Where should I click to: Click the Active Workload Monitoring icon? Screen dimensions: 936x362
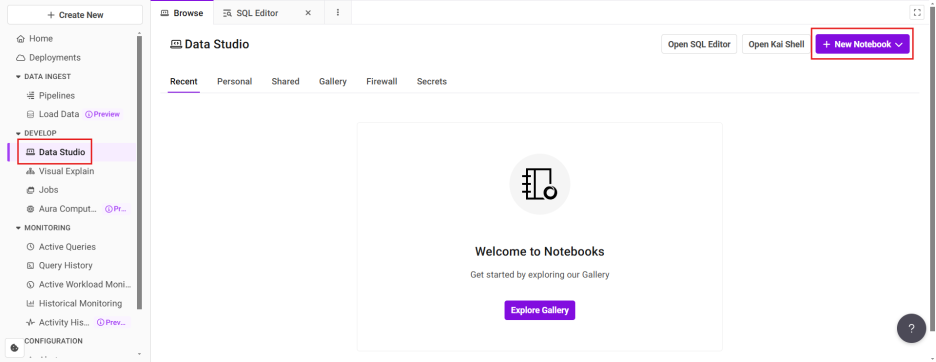[31, 285]
